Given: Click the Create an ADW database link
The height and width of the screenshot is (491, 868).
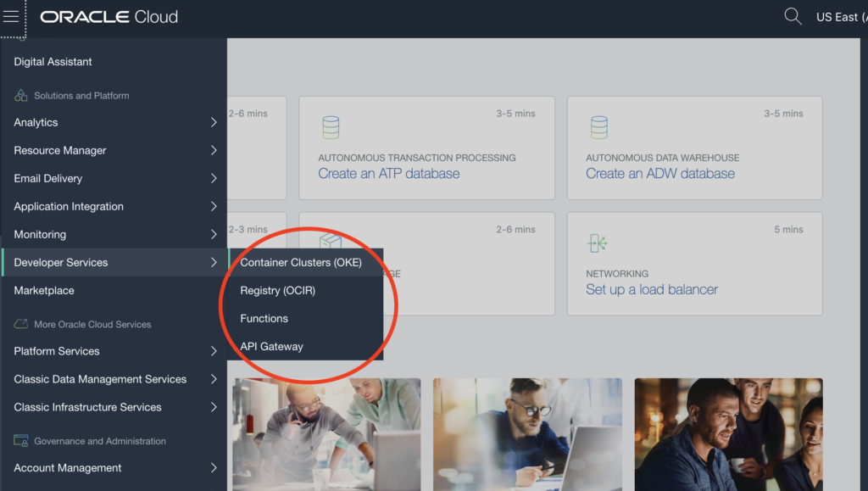Looking at the screenshot, I should coord(660,174).
